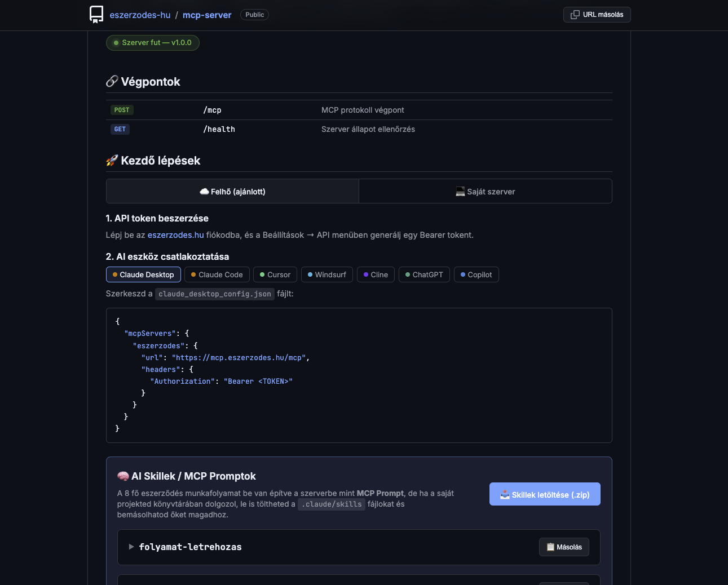Download skills via Skillek letöltése button

pyautogui.click(x=544, y=494)
